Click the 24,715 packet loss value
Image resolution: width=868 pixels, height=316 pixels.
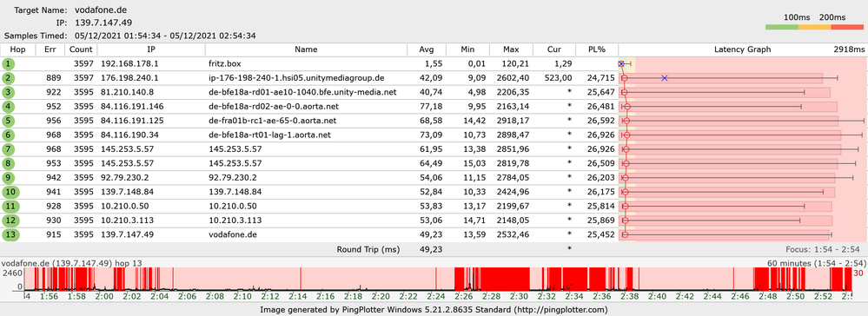[x=600, y=78]
